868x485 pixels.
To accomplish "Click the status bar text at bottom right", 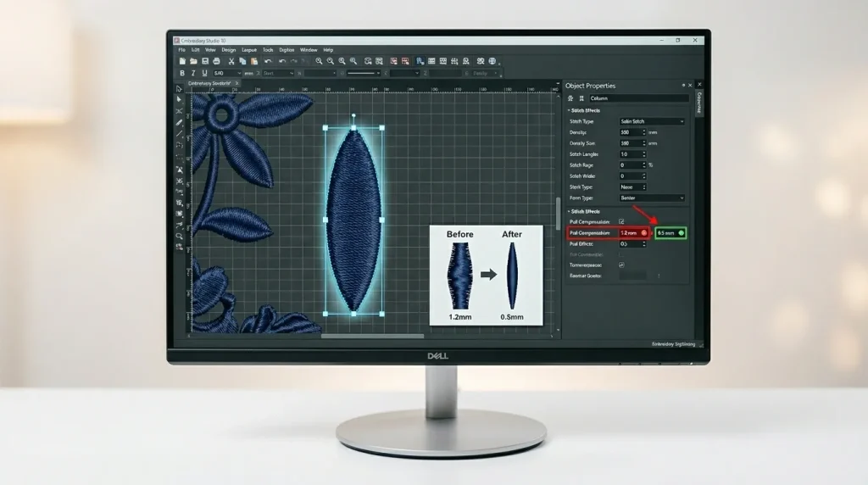I will tap(673, 343).
